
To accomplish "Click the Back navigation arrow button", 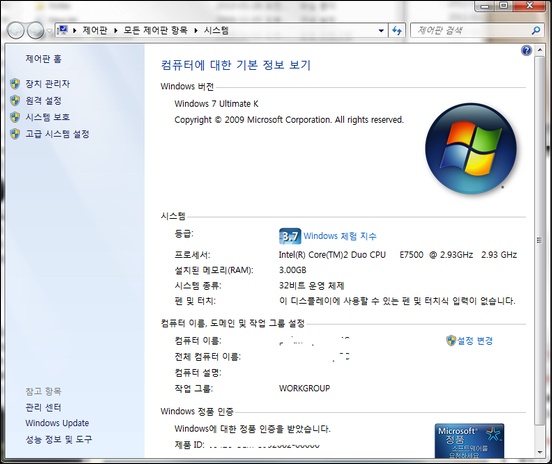I will click(15, 31).
